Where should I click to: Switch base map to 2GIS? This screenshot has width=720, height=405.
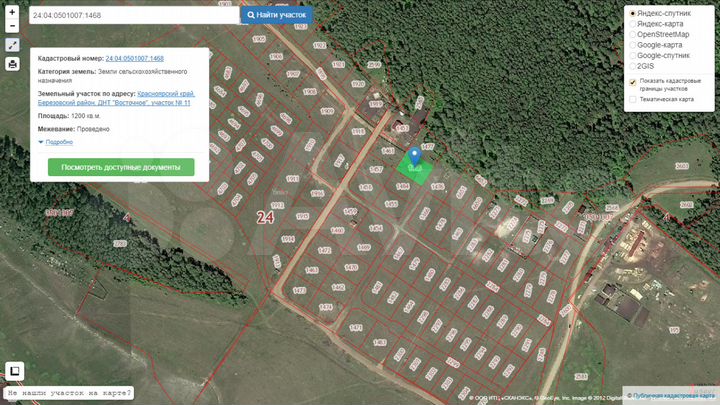click(x=632, y=66)
